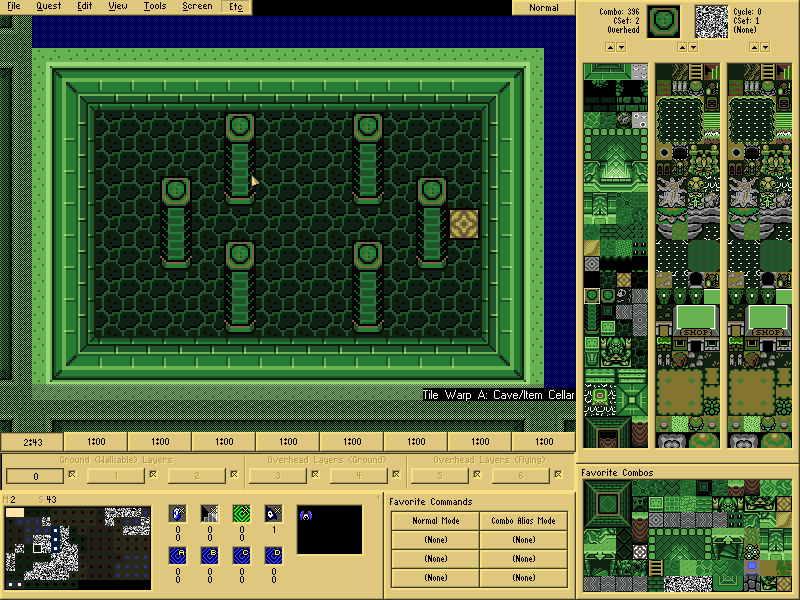Open the Tools menu
Screen dimensions: 800x600
pyautogui.click(x=155, y=6)
